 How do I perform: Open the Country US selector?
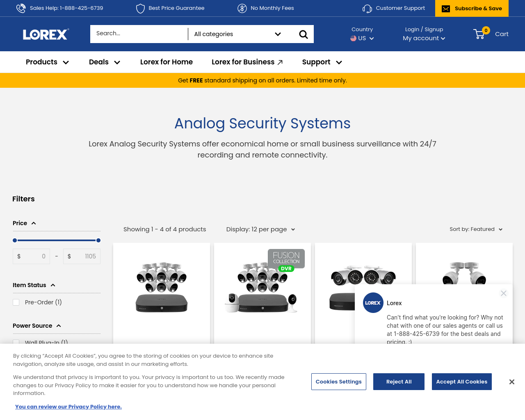pyautogui.click(x=362, y=38)
